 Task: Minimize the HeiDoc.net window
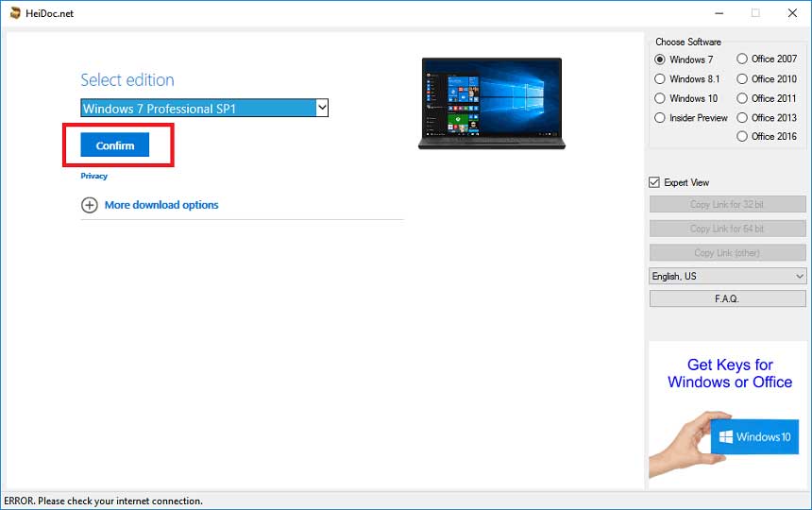[719, 13]
